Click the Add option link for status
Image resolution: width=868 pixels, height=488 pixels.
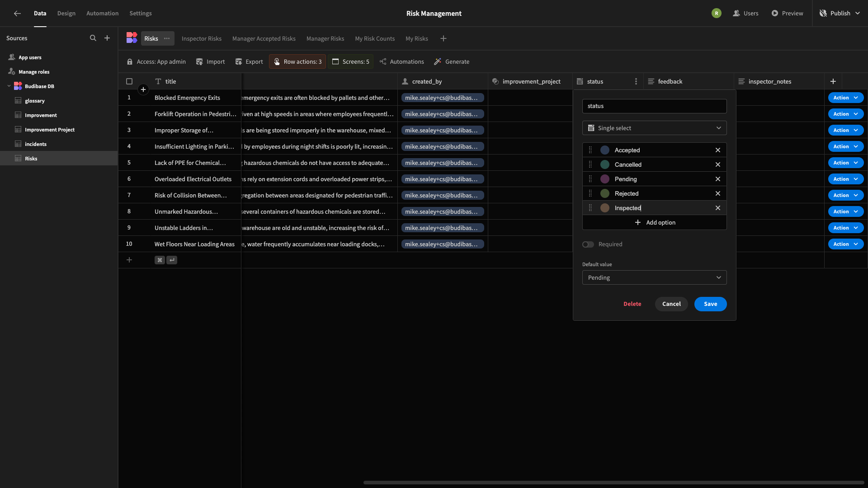tap(655, 222)
